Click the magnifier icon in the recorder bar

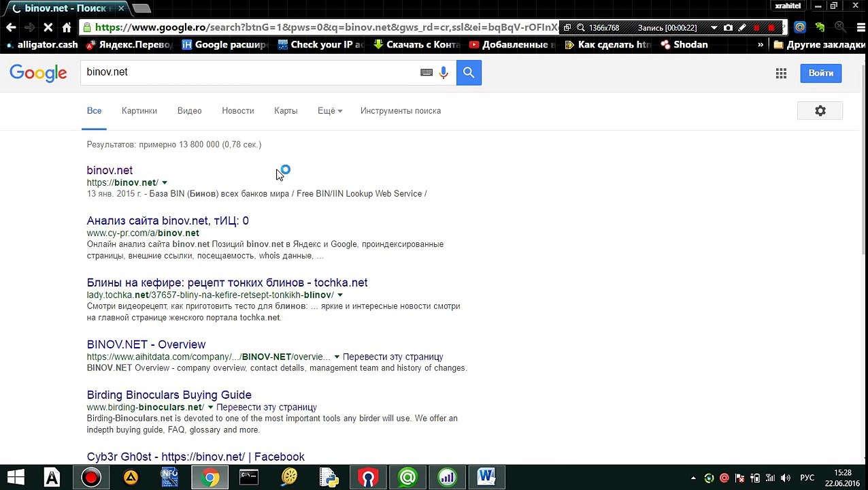pos(580,28)
